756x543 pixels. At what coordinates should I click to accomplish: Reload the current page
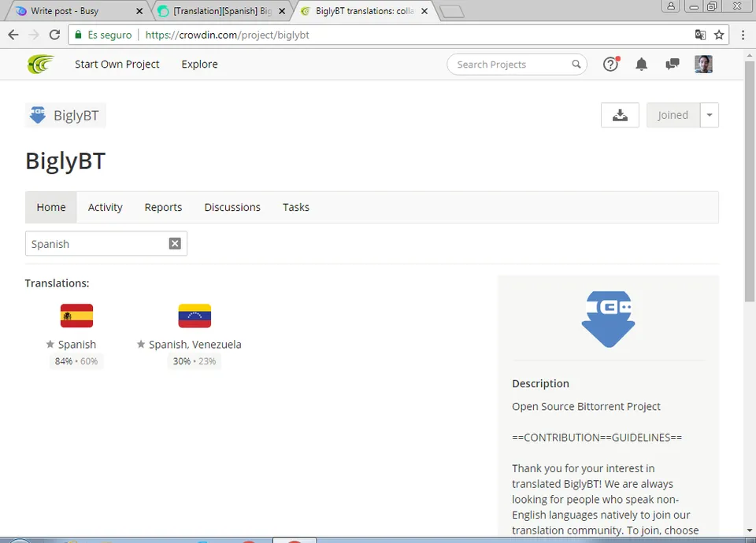coord(54,35)
